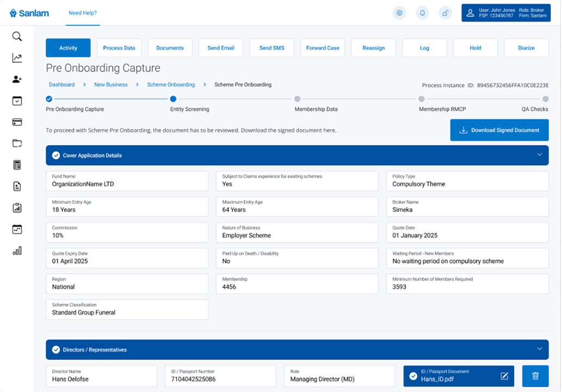
Task: Collapse the Directors / Representatives section chevron
Action: pyautogui.click(x=539, y=349)
